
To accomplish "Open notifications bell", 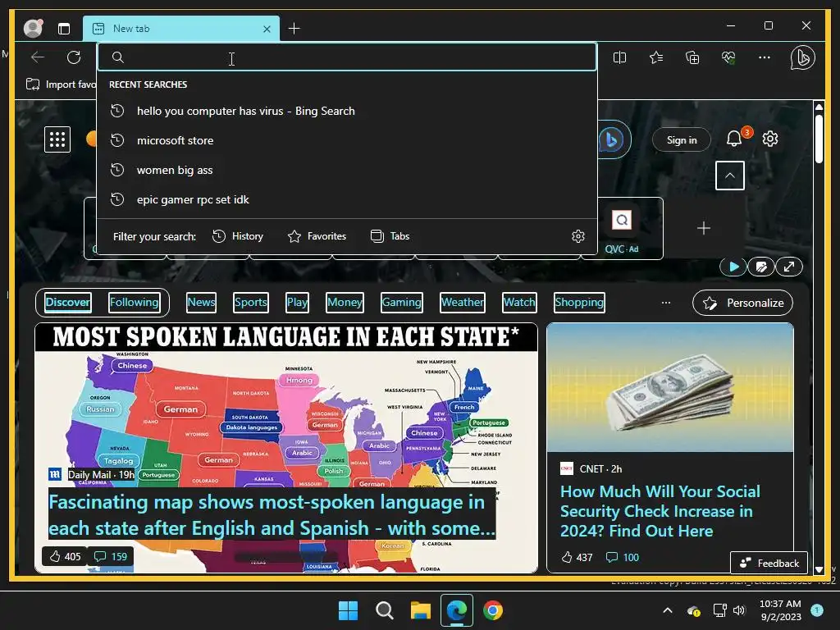I will click(734, 139).
